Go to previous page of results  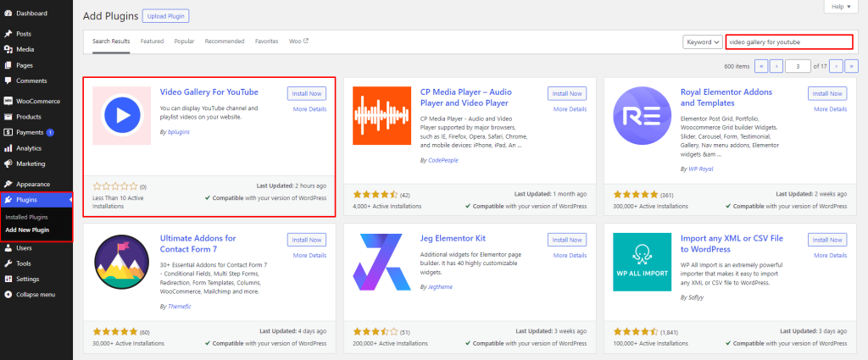pyautogui.click(x=776, y=66)
